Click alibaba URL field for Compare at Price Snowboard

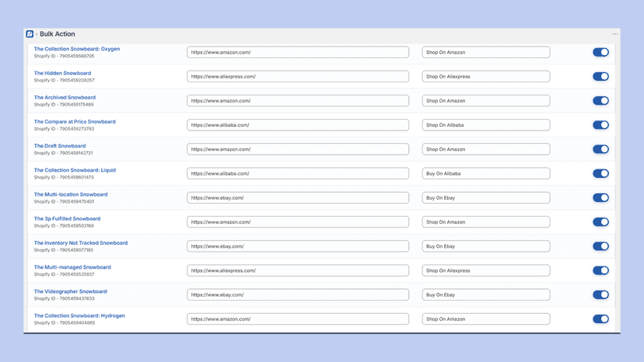tap(298, 125)
